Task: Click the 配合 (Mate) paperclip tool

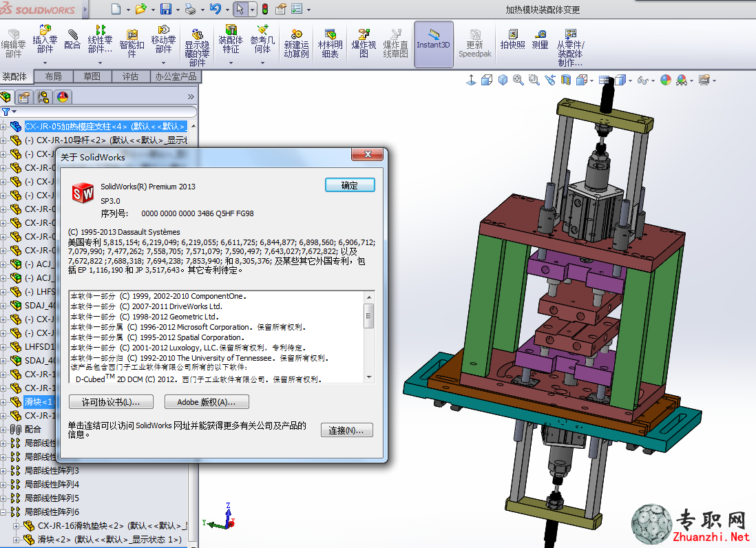Action: pos(72,39)
